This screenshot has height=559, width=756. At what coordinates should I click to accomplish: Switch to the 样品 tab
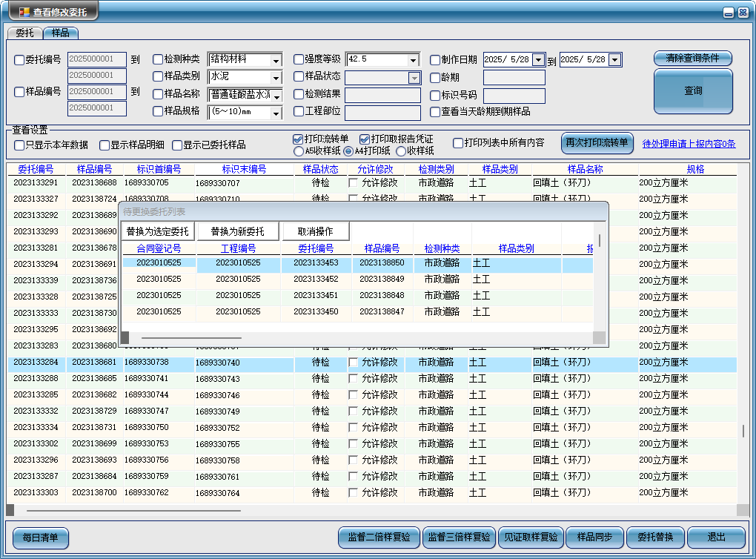click(x=61, y=33)
